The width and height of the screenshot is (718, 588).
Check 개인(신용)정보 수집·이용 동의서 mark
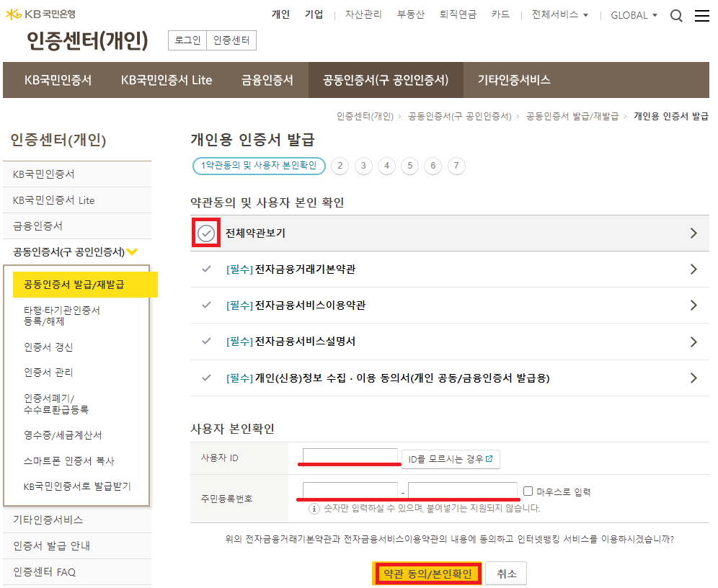(206, 378)
